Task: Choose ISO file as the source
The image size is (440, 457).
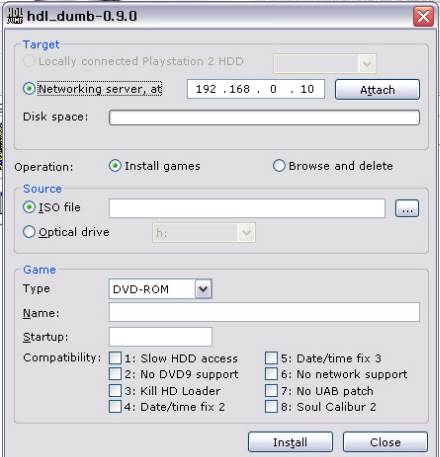Action: (x=29, y=207)
